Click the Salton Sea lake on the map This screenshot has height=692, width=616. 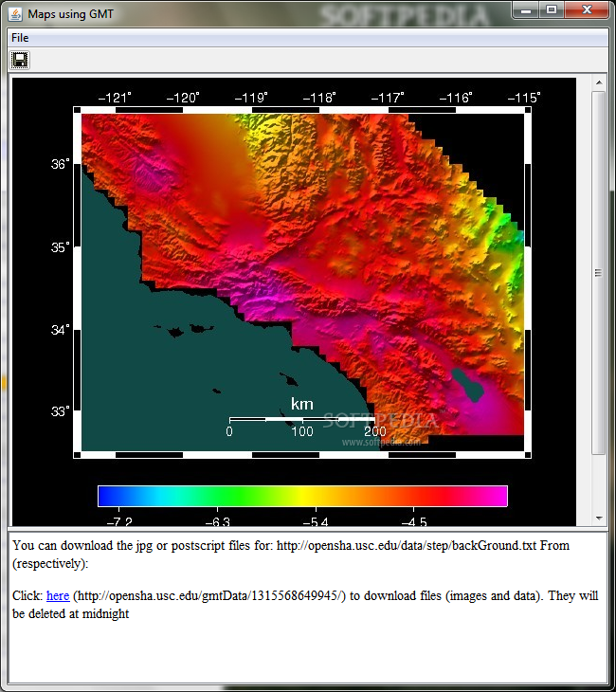(x=468, y=385)
